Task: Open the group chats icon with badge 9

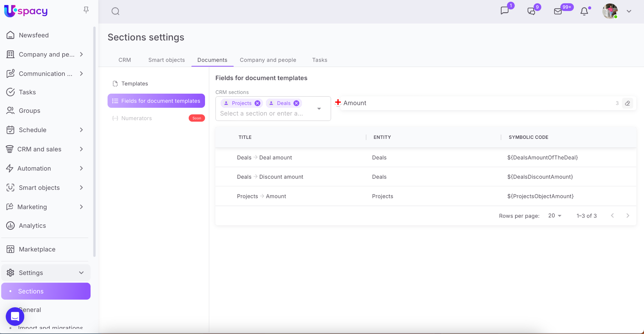Action: [531, 11]
